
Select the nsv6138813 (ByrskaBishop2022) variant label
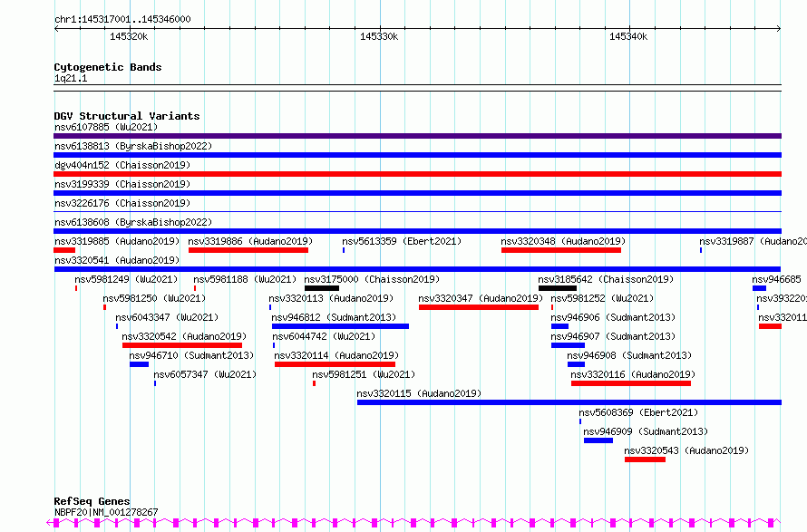click(x=133, y=146)
